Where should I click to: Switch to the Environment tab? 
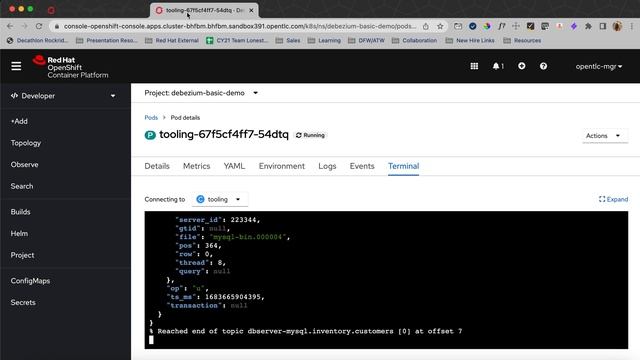coord(282,166)
